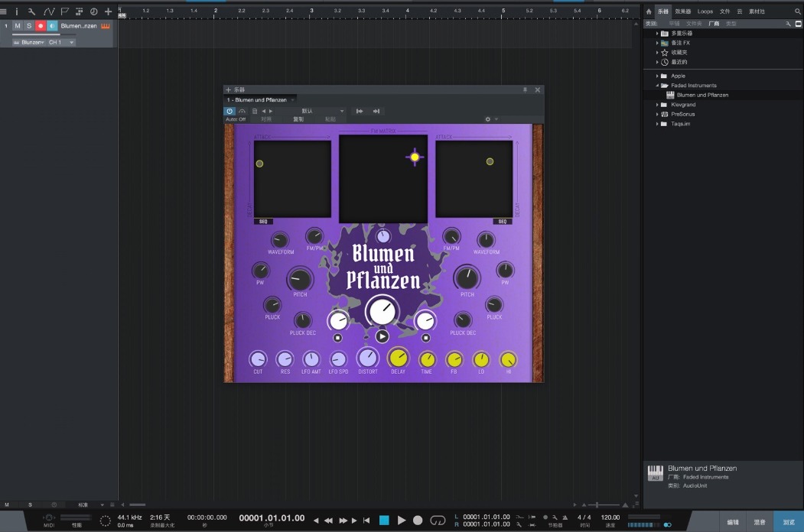This screenshot has height=532, width=804.
Task: Open the 默认 preset dropdown
Action: (x=311, y=112)
